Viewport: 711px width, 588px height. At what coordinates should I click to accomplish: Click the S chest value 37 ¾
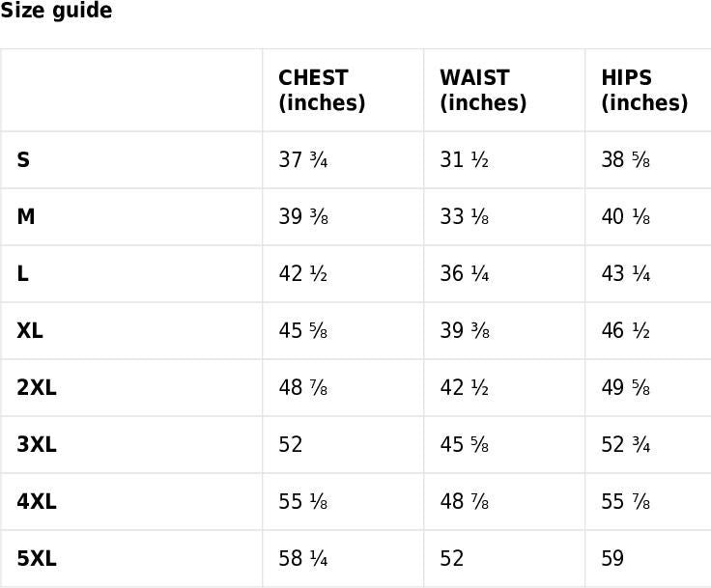coord(303,160)
